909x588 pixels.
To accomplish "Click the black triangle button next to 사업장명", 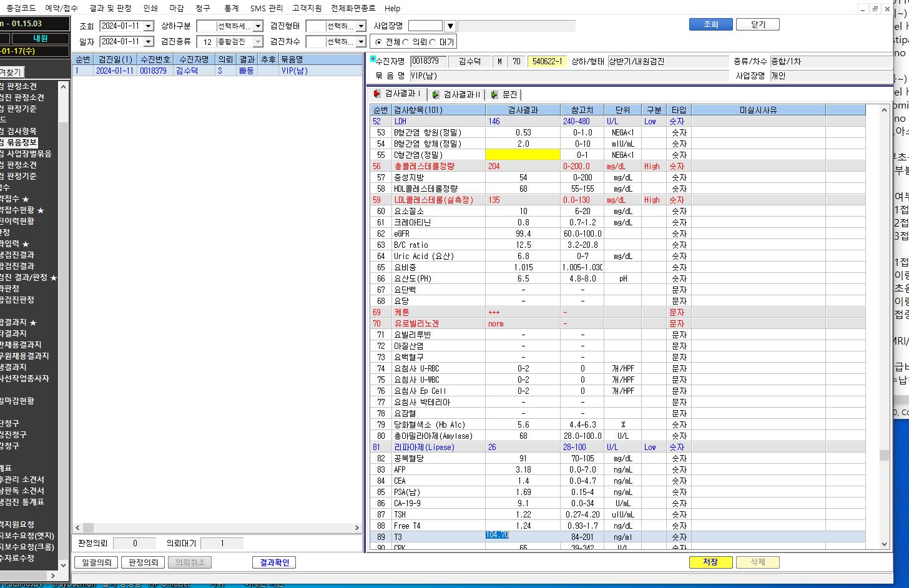I will (x=450, y=26).
